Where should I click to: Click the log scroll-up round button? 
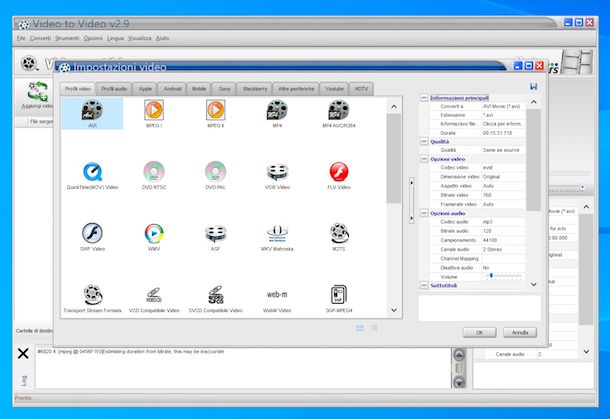pyautogui.click(x=459, y=355)
